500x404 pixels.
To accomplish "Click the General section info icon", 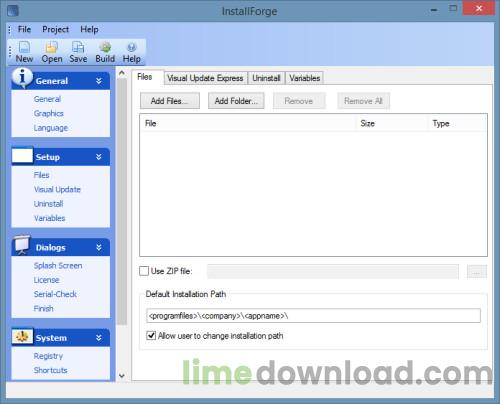I will 22,78.
